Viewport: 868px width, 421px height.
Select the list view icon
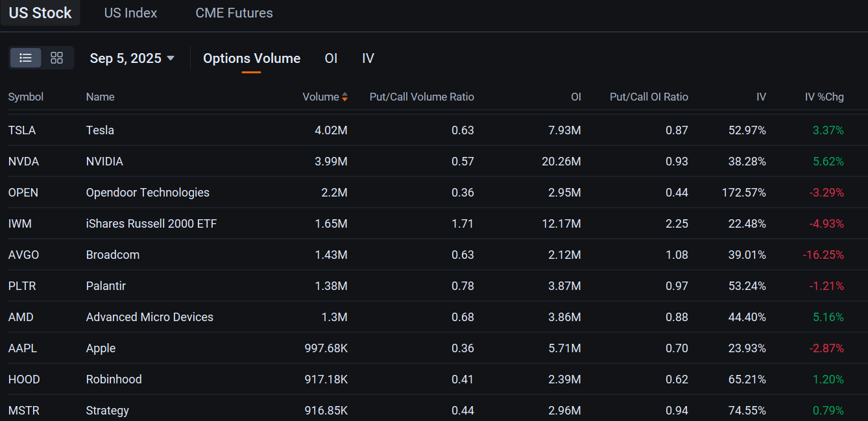(x=25, y=58)
